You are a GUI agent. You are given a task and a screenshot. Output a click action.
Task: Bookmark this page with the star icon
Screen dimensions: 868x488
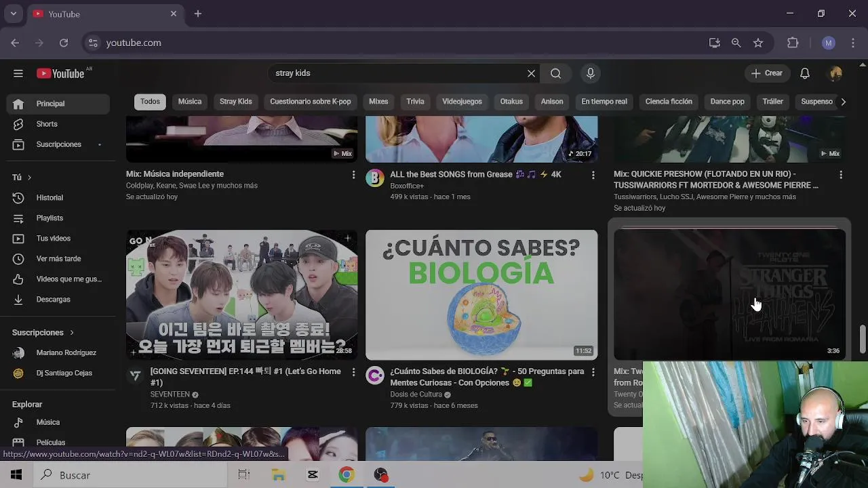point(758,43)
